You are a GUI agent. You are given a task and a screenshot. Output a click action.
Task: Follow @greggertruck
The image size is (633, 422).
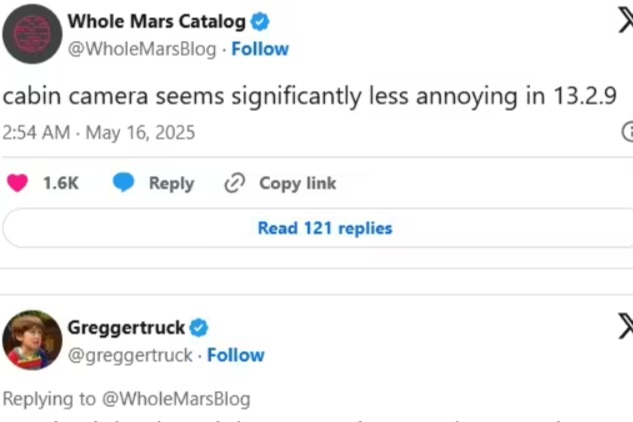pyautogui.click(x=236, y=355)
